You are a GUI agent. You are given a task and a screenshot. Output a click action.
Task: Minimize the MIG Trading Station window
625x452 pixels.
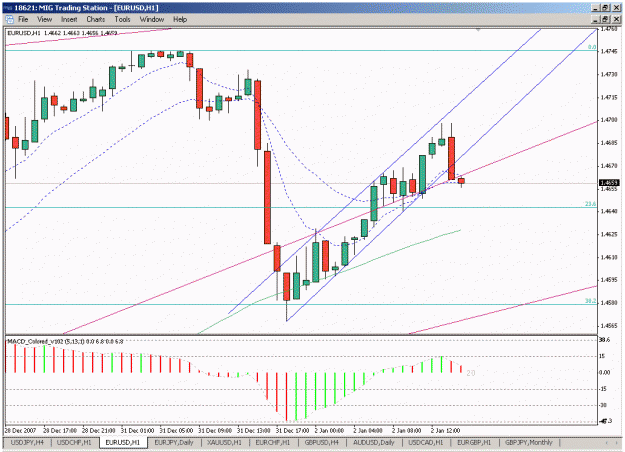tap(596, 8)
